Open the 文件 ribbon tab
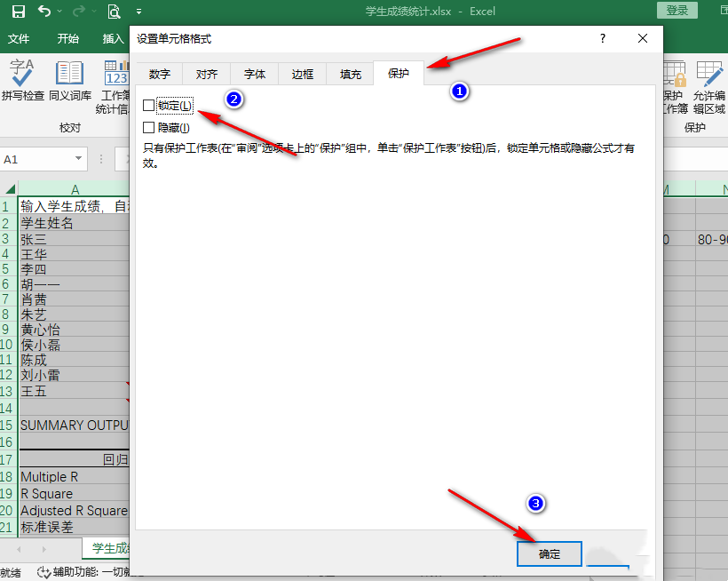The image size is (728, 581). (19, 38)
